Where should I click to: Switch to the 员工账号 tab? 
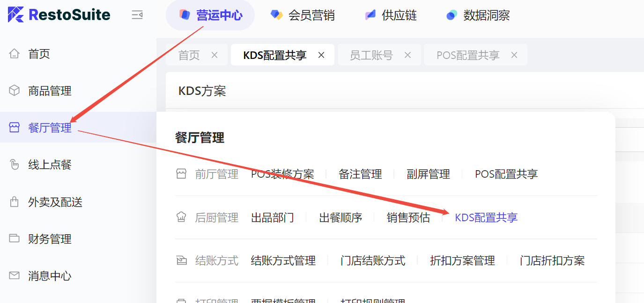pos(371,55)
